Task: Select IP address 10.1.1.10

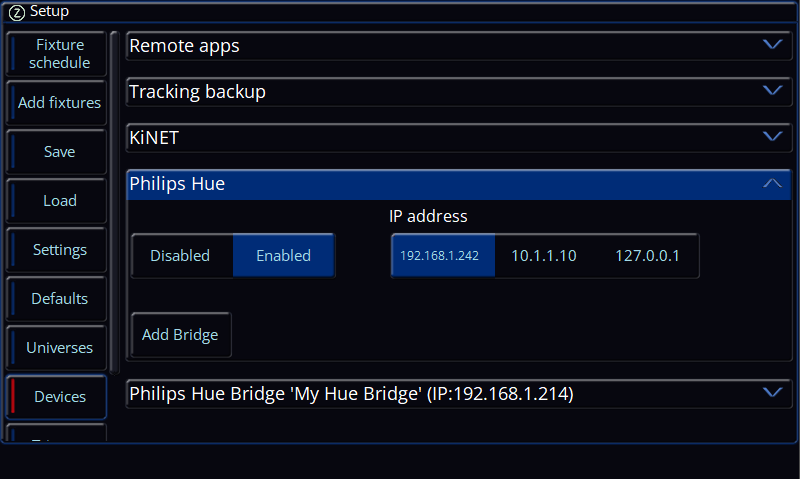Action: [x=544, y=256]
